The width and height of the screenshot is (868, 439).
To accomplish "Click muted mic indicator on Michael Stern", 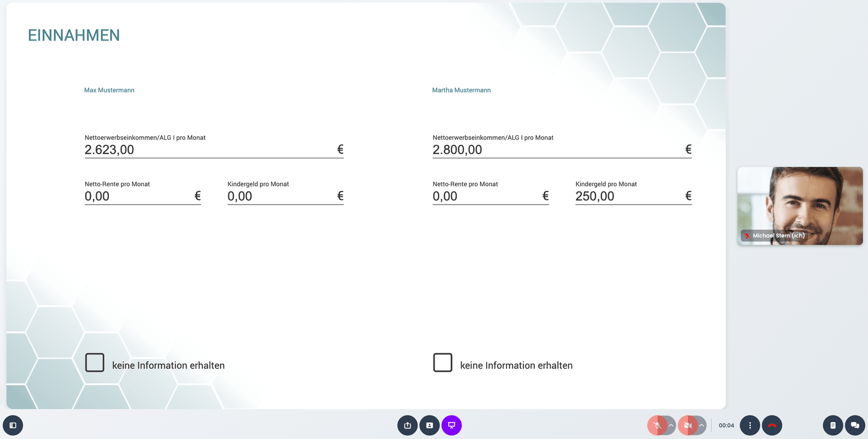I will click(x=747, y=236).
